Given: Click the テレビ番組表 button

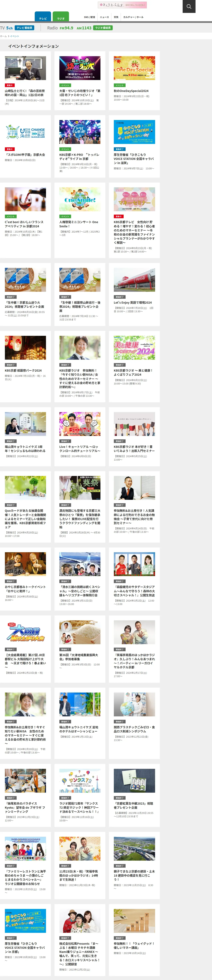Looking at the screenshot, I should (x=25, y=28).
